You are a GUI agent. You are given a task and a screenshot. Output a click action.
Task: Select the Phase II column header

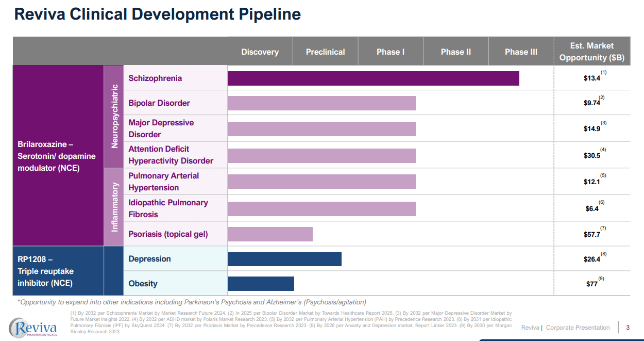click(x=456, y=52)
